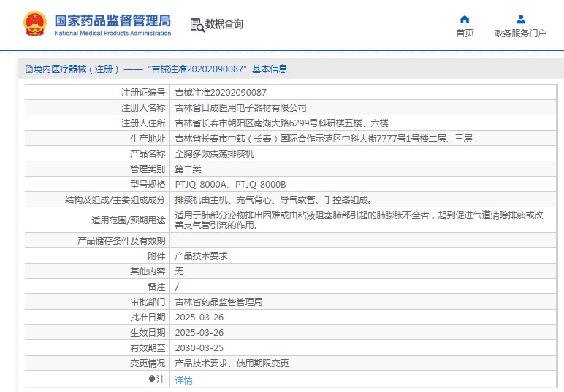Go to 首页 via the house icon
Image resolution: width=564 pixels, height=392 pixels.
tap(465, 20)
